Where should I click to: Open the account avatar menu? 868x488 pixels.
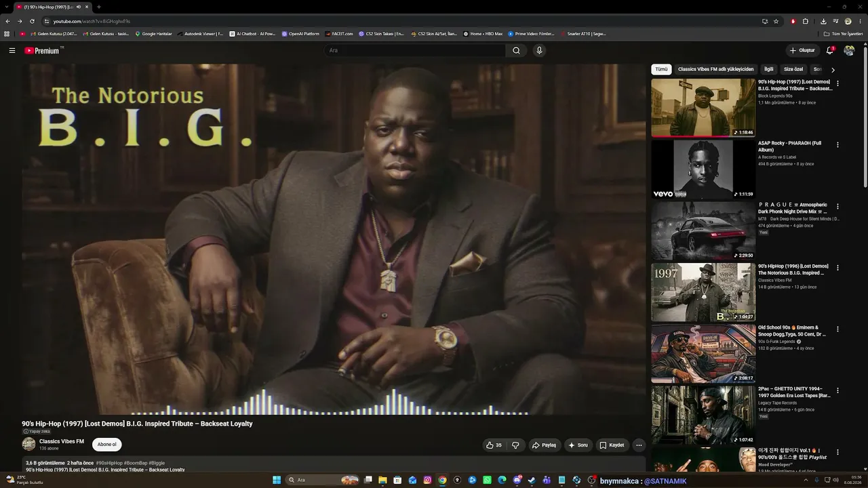pos(849,50)
